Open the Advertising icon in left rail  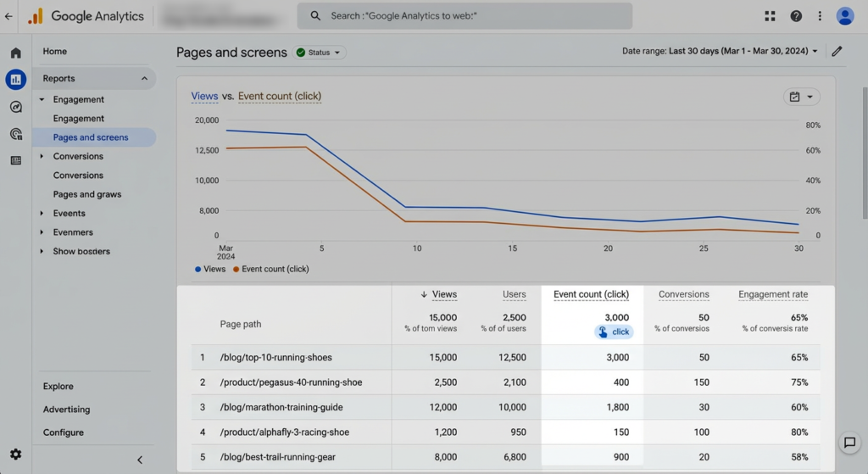[x=15, y=134]
